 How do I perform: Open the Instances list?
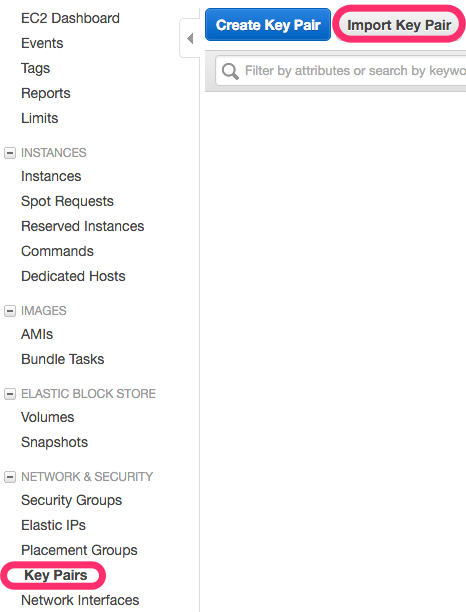[51, 176]
